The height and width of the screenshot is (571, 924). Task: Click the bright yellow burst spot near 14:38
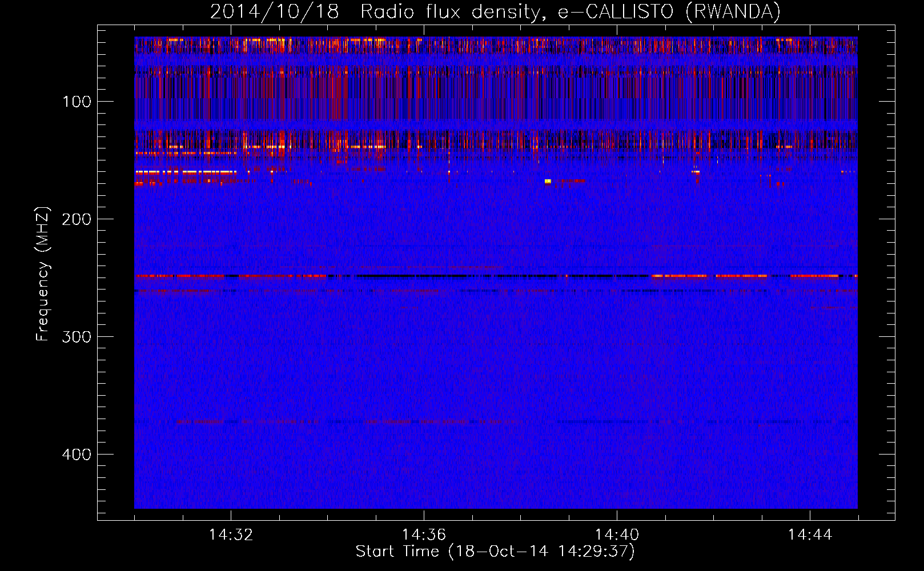pos(548,182)
